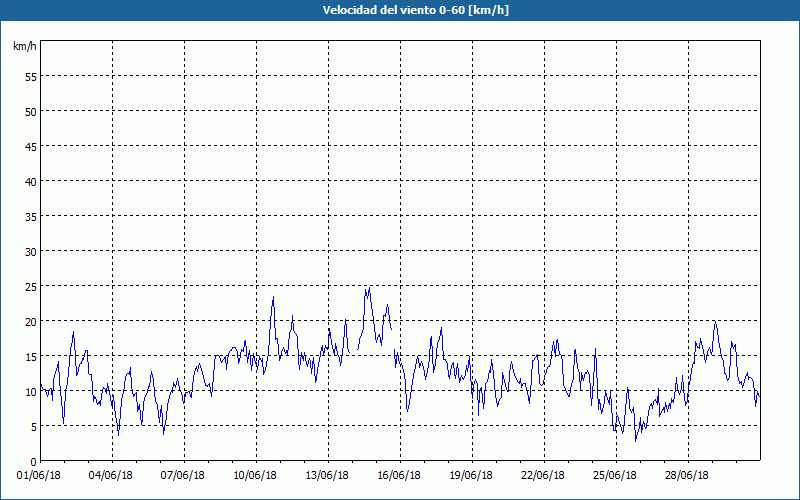Select the date label '13/06/18'
Screen dimensions: 800x500
click(x=327, y=476)
